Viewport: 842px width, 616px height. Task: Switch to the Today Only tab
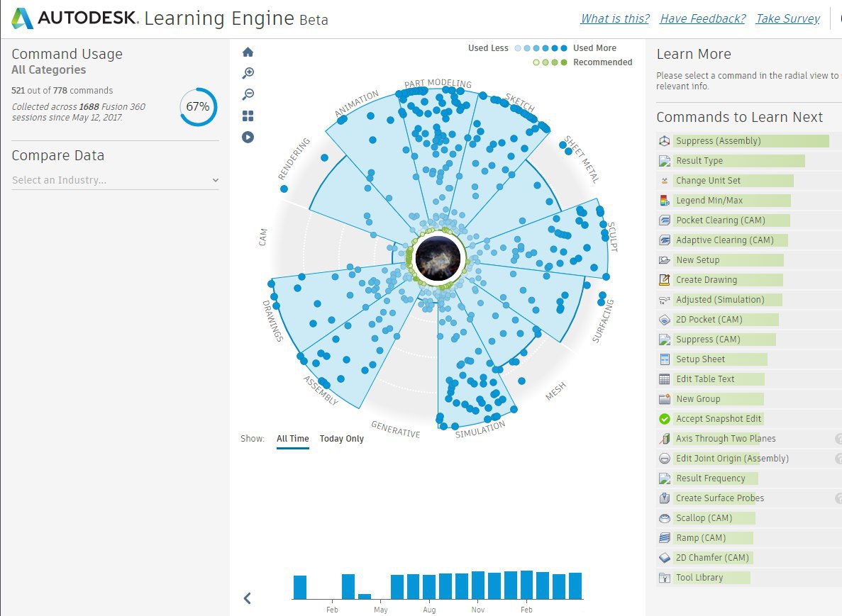click(x=341, y=439)
